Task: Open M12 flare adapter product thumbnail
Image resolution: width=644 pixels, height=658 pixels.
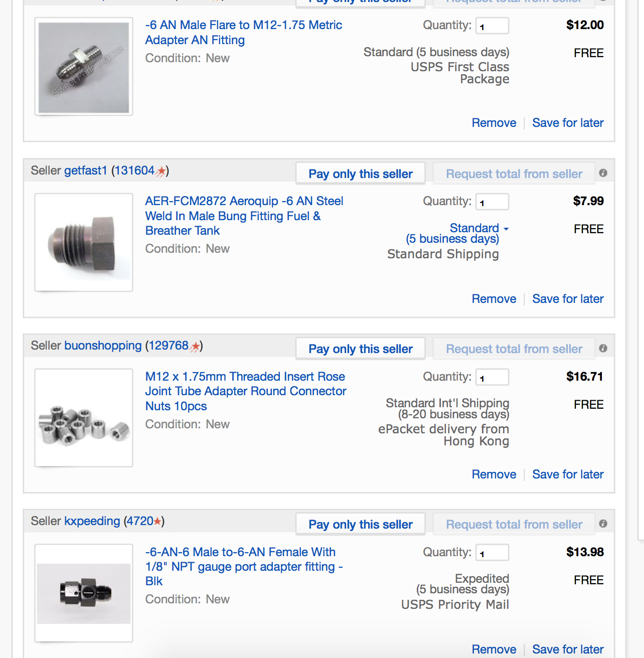Action: point(84,67)
